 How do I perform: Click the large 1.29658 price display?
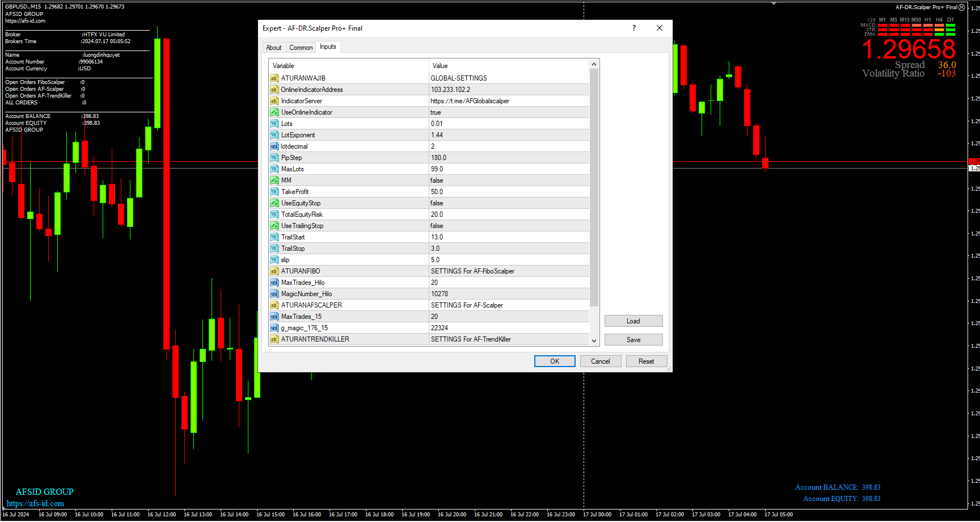tap(909, 49)
